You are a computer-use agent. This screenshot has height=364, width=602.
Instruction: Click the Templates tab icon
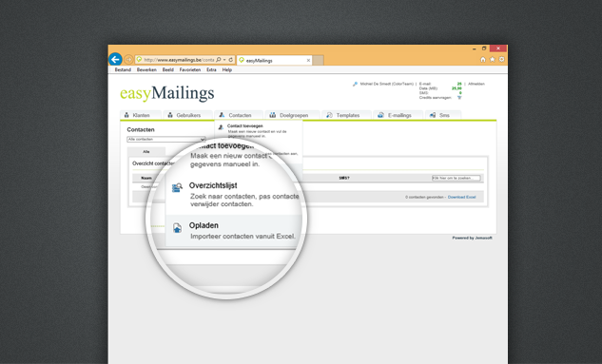click(x=329, y=115)
